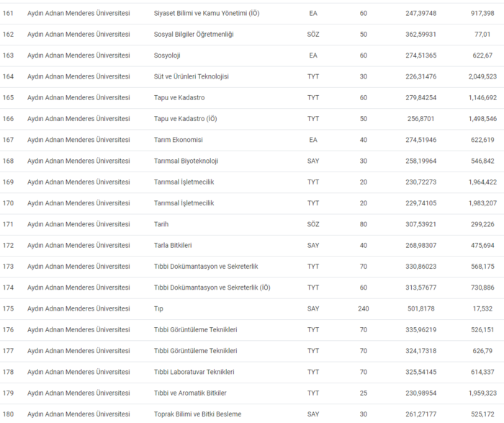Click Tıbbi Laboratuvar Teknikleri program
The width and height of the screenshot is (504, 423).
[x=194, y=372]
